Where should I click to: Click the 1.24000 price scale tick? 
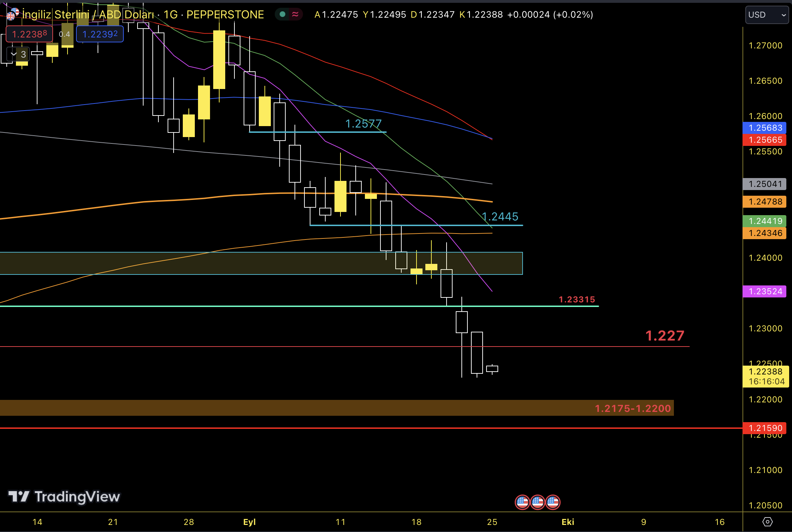point(765,258)
